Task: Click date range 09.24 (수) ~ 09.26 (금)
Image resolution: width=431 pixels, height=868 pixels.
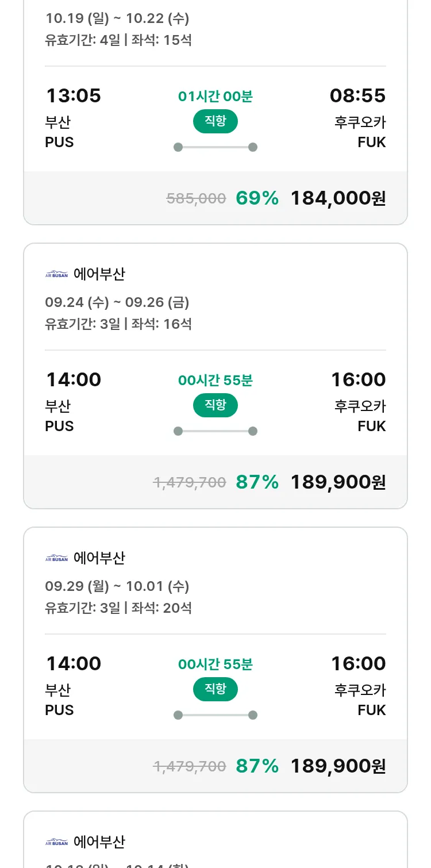Action: click(117, 302)
